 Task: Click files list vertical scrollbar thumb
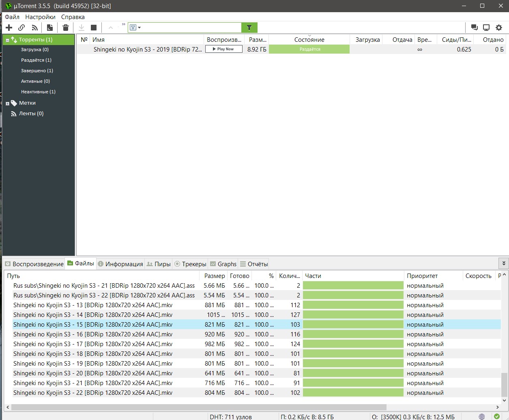pyautogui.click(x=504, y=385)
